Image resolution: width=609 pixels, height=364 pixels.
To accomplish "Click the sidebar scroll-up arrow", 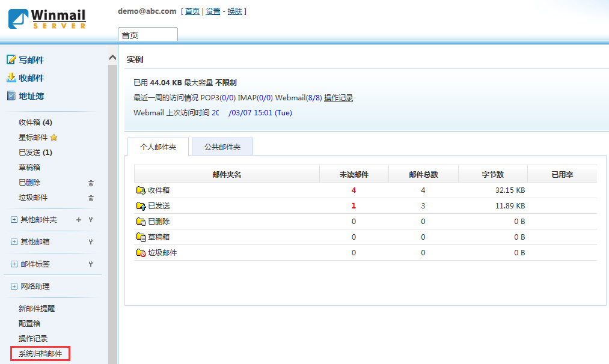I will pyautogui.click(x=112, y=58).
